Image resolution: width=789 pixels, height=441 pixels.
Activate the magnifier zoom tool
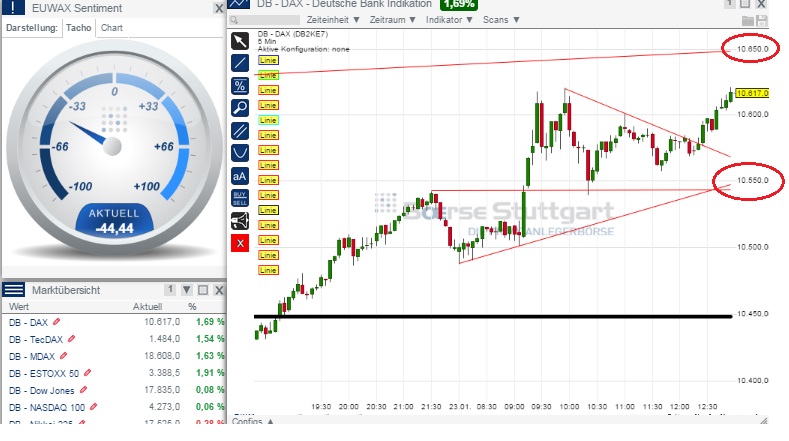(x=240, y=108)
